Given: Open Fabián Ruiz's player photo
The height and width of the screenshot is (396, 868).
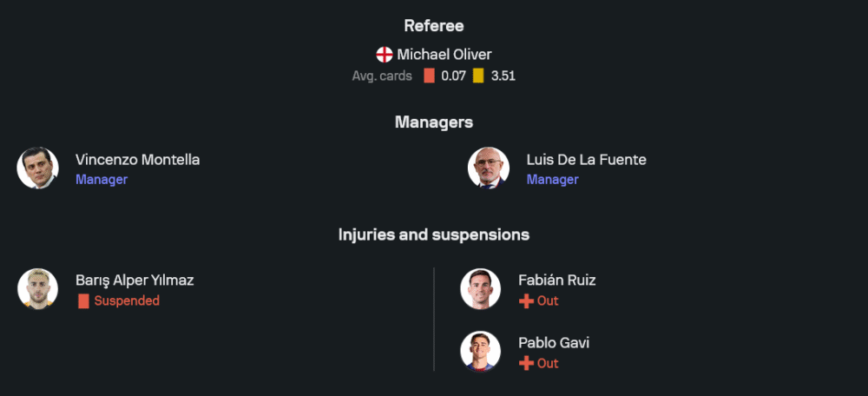Looking at the screenshot, I should [480, 289].
